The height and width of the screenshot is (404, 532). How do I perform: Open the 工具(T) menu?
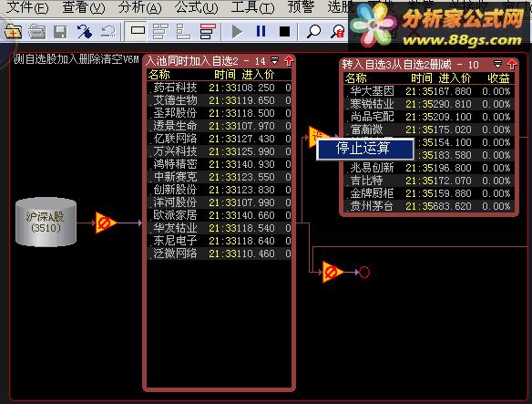pyautogui.click(x=252, y=7)
